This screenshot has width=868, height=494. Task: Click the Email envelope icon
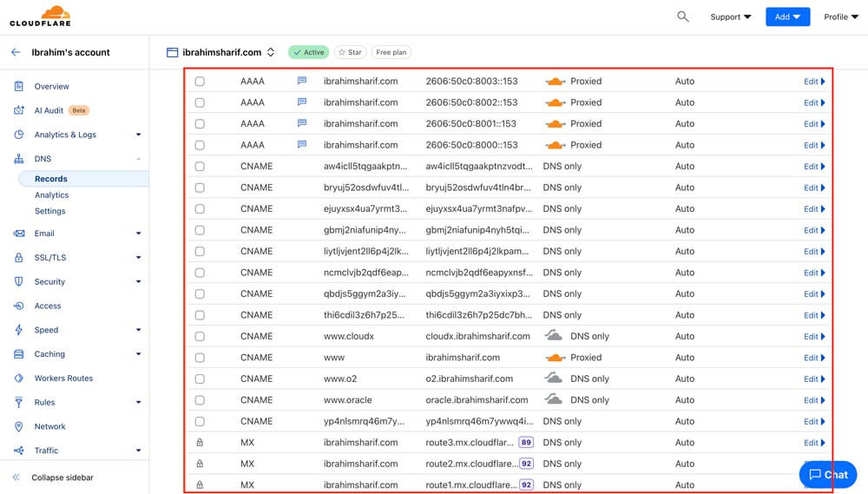(x=19, y=234)
